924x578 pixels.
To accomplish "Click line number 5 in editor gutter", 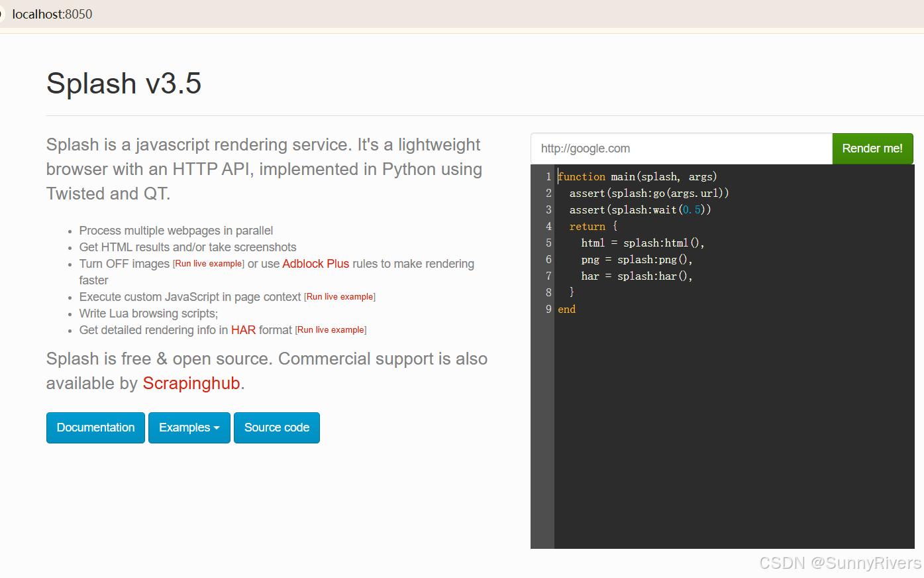I will pyautogui.click(x=548, y=243).
